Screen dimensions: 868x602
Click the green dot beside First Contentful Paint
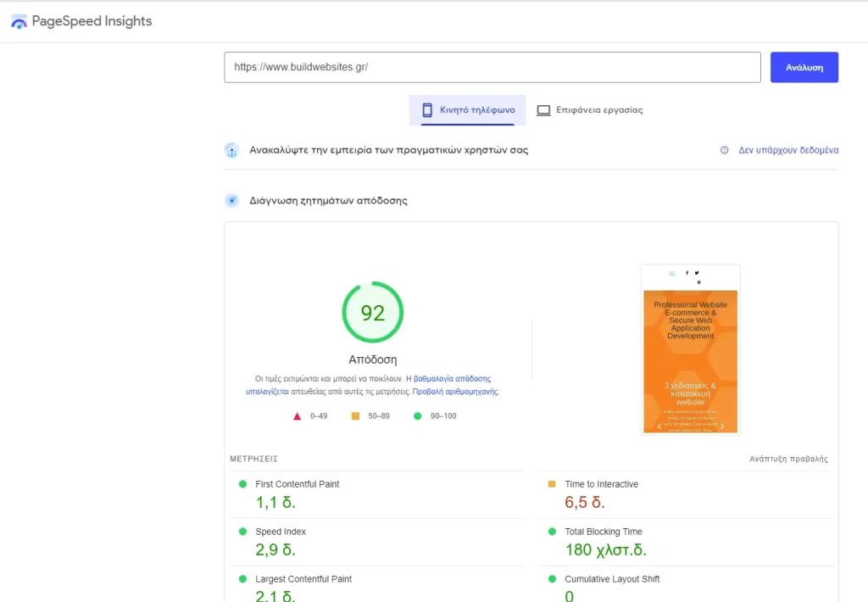tap(244, 483)
